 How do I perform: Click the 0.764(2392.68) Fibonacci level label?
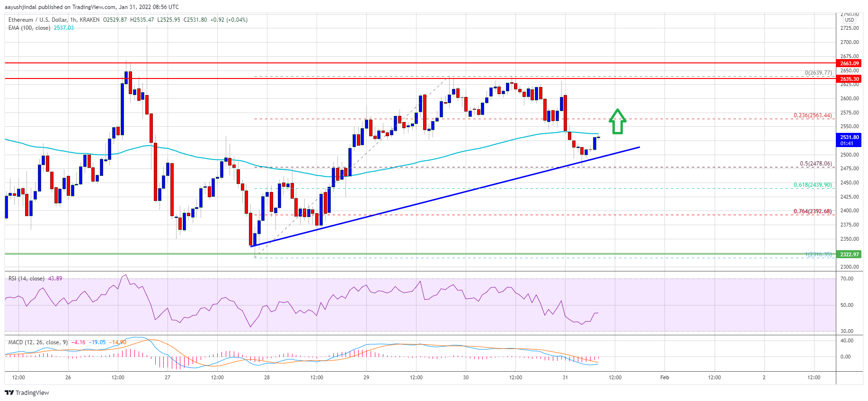point(812,211)
